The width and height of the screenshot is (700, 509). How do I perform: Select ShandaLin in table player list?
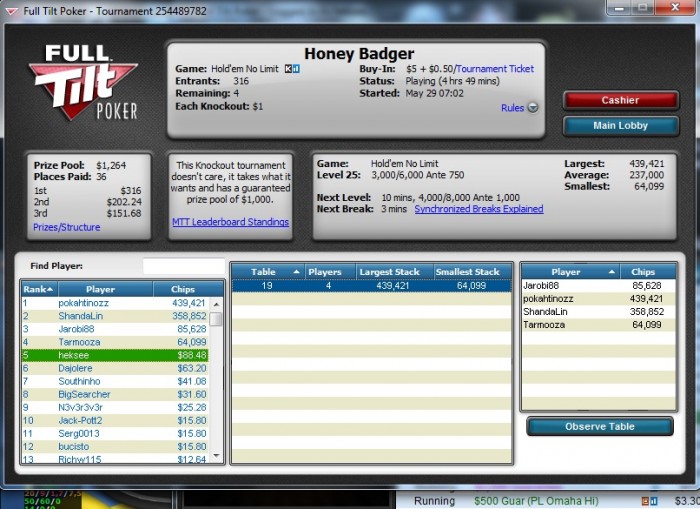coord(599,312)
